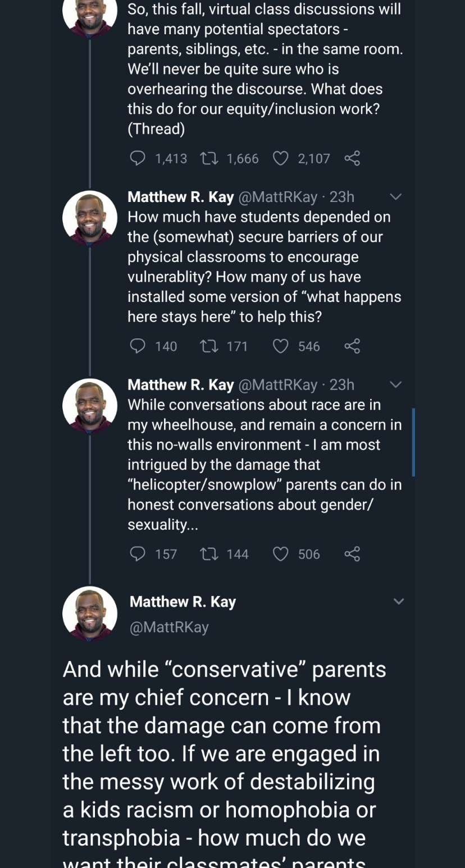Like the tweet with 2,107 likes
This screenshot has width=465, height=868.
coord(280,159)
